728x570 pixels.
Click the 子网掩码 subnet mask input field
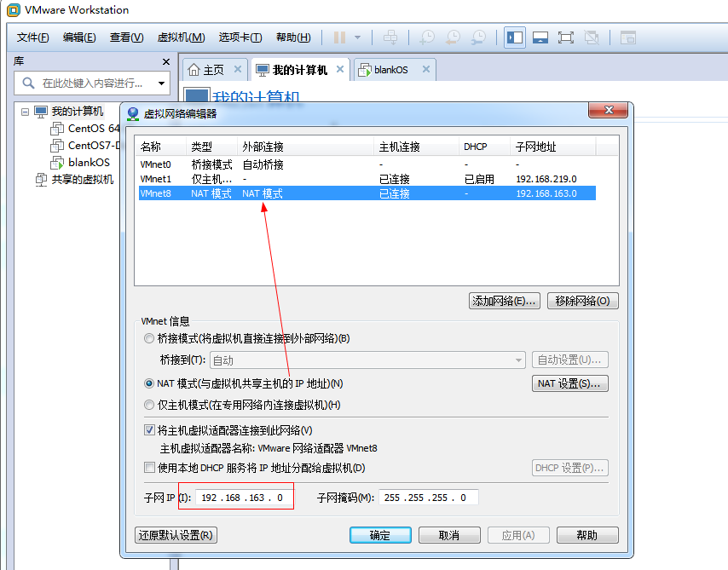click(x=429, y=498)
